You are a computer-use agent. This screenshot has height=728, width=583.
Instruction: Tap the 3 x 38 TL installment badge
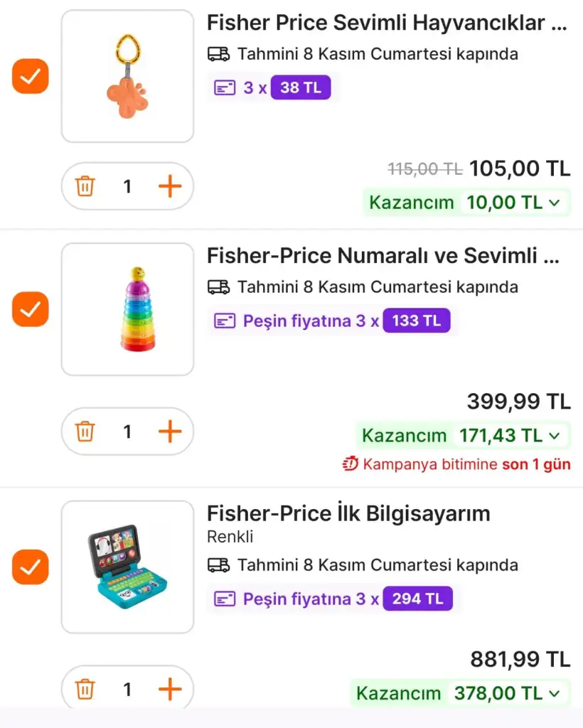click(x=272, y=88)
